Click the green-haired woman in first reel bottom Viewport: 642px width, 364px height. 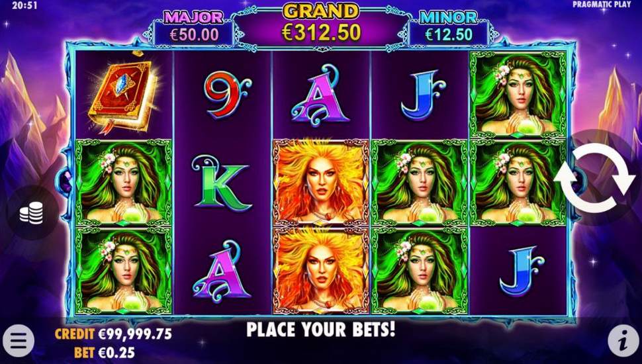click(124, 270)
